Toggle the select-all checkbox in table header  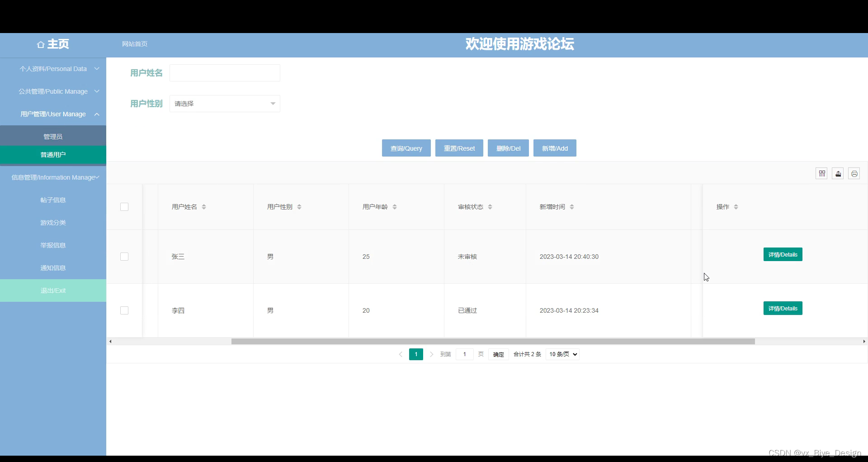[x=124, y=207]
